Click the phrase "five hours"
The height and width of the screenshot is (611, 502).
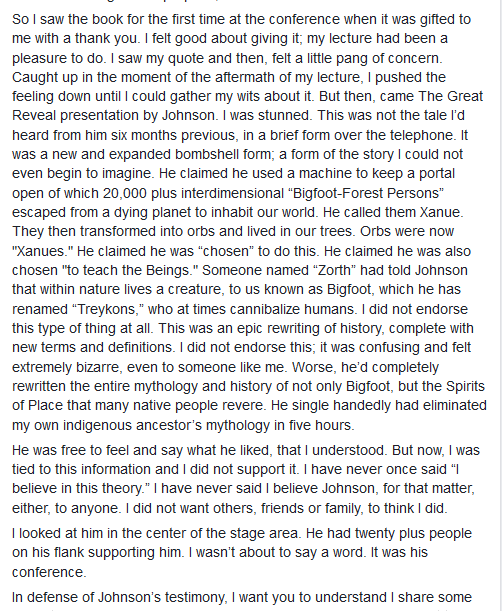tap(320, 426)
